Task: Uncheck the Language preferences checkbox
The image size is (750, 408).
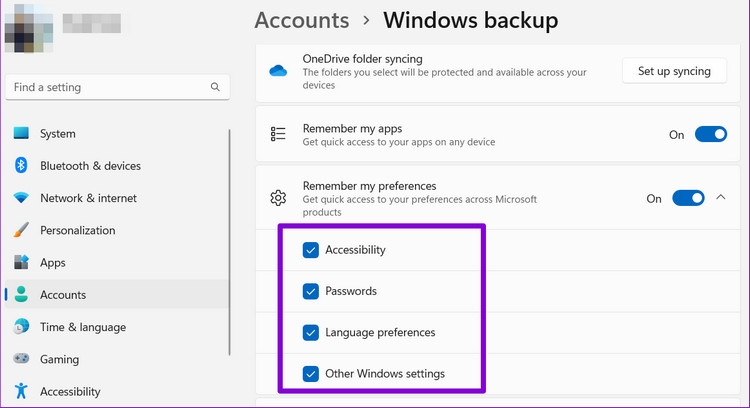Action: 310,332
